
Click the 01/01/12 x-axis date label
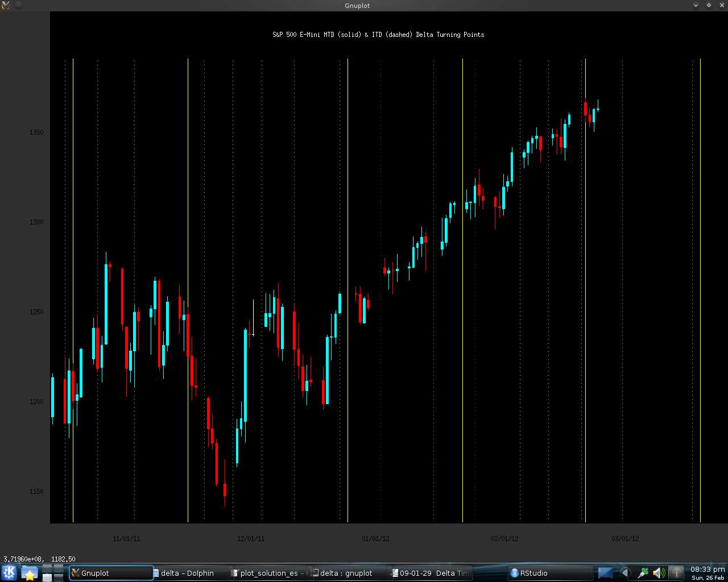click(375, 539)
